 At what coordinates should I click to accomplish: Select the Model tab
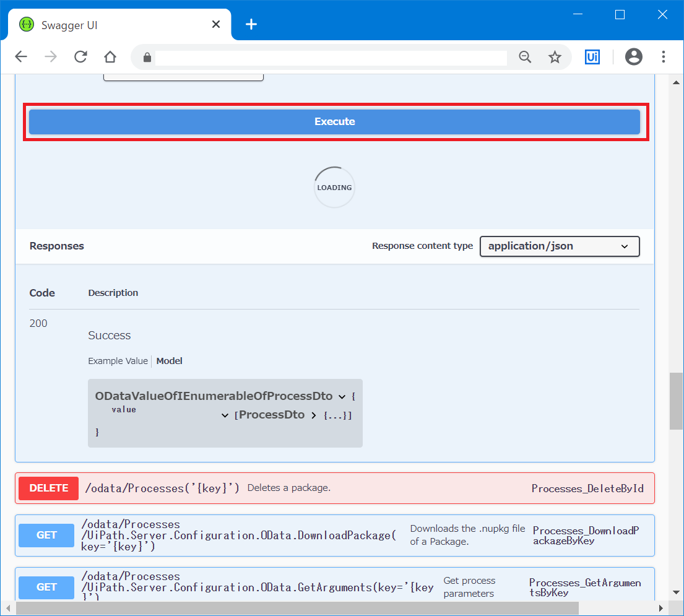pos(169,361)
